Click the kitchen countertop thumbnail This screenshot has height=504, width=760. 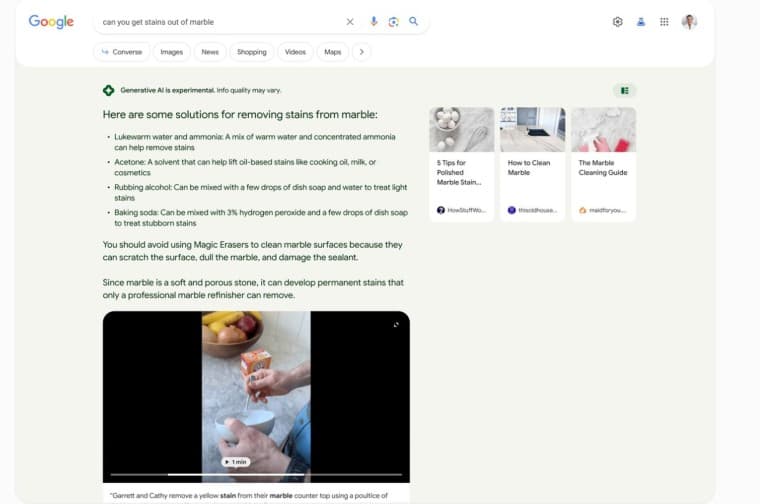tap(532, 129)
